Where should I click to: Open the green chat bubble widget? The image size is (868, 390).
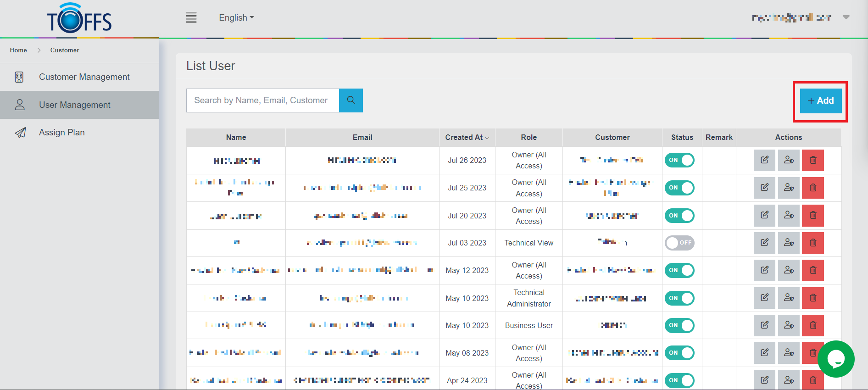pyautogui.click(x=835, y=359)
